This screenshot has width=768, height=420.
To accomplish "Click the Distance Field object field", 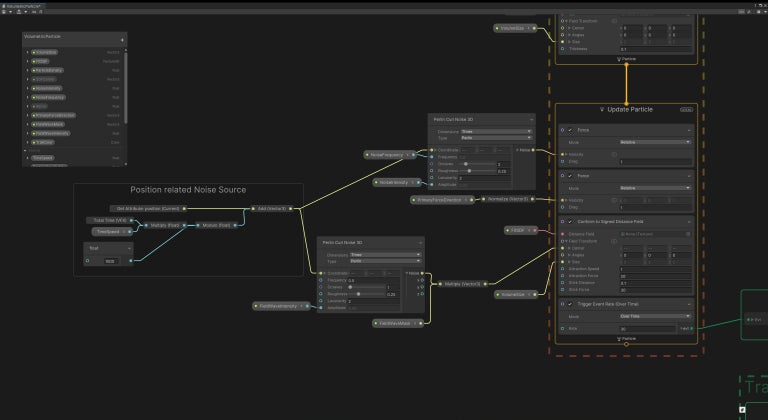I will [655, 234].
